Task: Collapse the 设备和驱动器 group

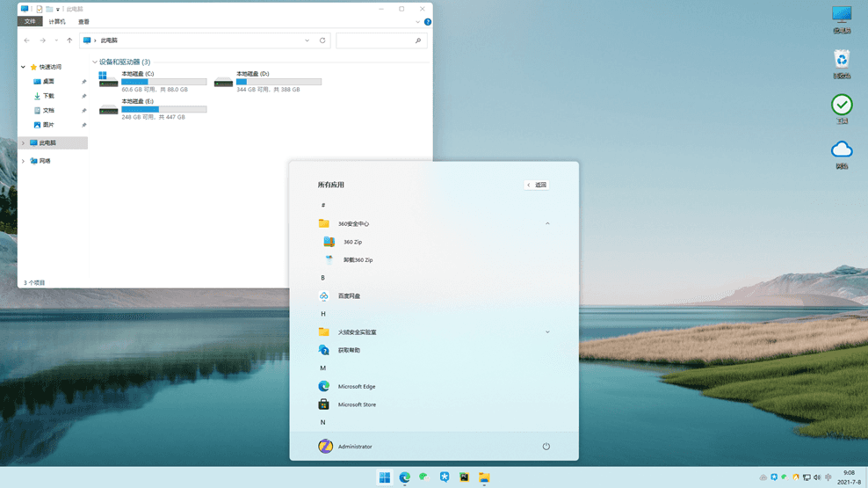Action: [x=95, y=62]
